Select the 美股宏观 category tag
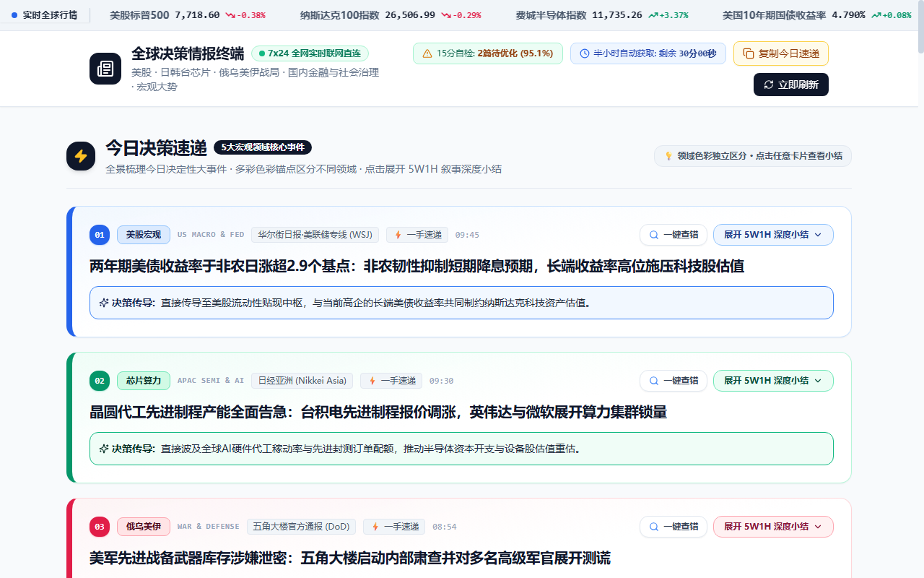The image size is (924, 578). click(x=144, y=235)
